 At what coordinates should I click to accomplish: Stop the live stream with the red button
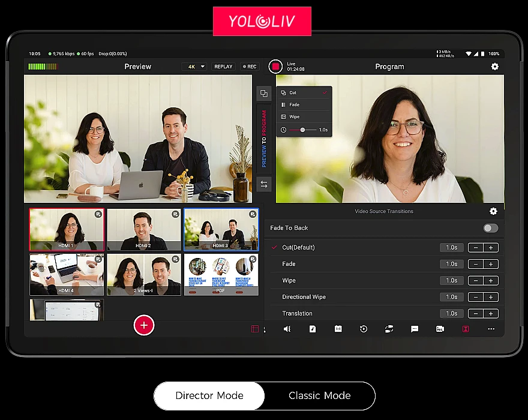pyautogui.click(x=275, y=67)
